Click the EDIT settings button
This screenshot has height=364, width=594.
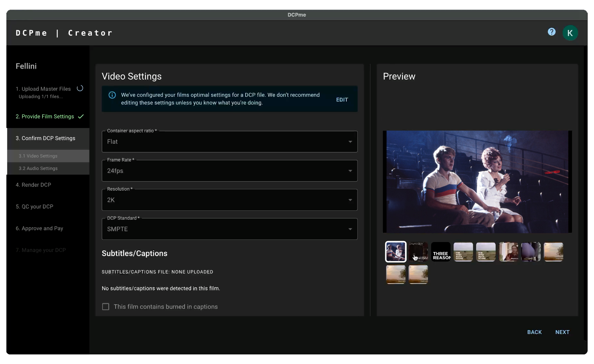coord(342,100)
